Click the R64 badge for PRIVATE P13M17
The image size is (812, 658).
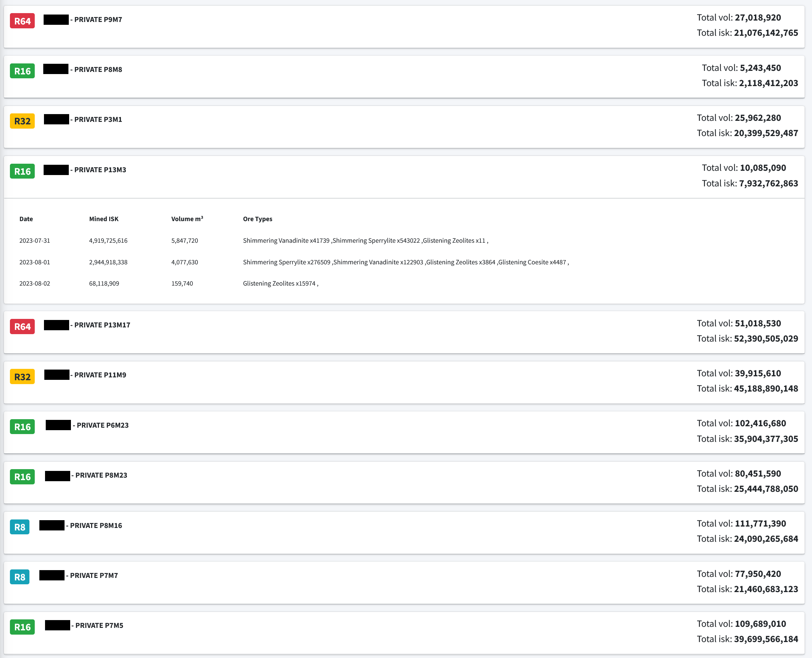(x=22, y=326)
